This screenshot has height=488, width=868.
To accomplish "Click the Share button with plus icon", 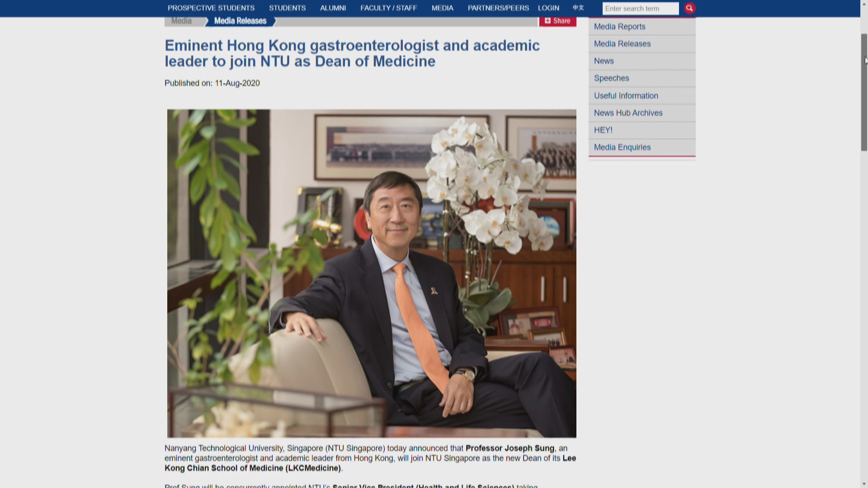I will [557, 21].
